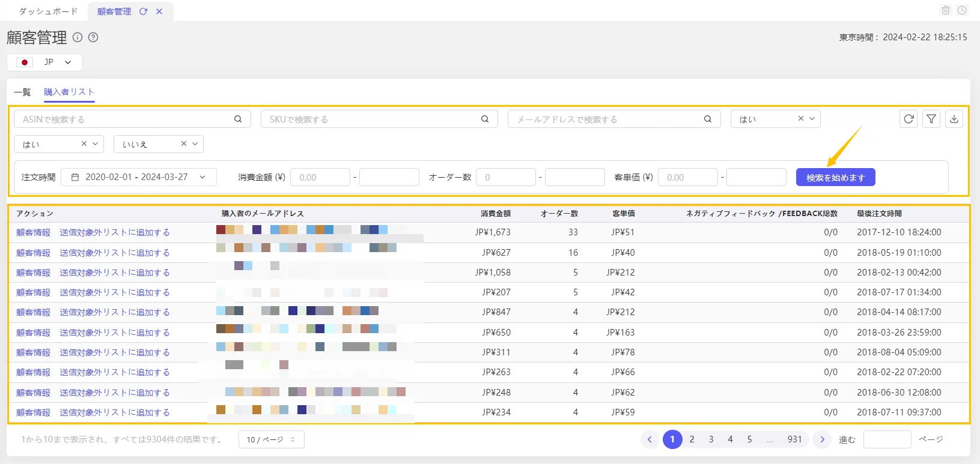The height and width of the screenshot is (464, 980).
Task: Reload the 顧客管理 tab with the refresh icon
Action: point(143,11)
